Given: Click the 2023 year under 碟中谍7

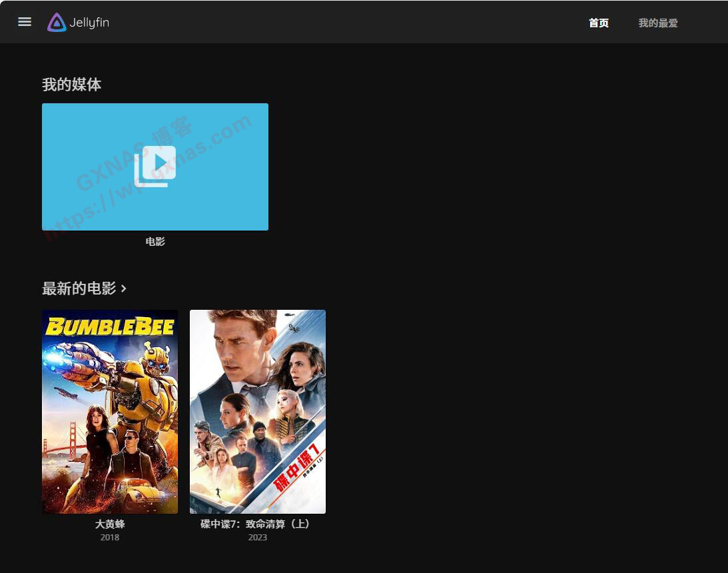Looking at the screenshot, I should [x=258, y=537].
